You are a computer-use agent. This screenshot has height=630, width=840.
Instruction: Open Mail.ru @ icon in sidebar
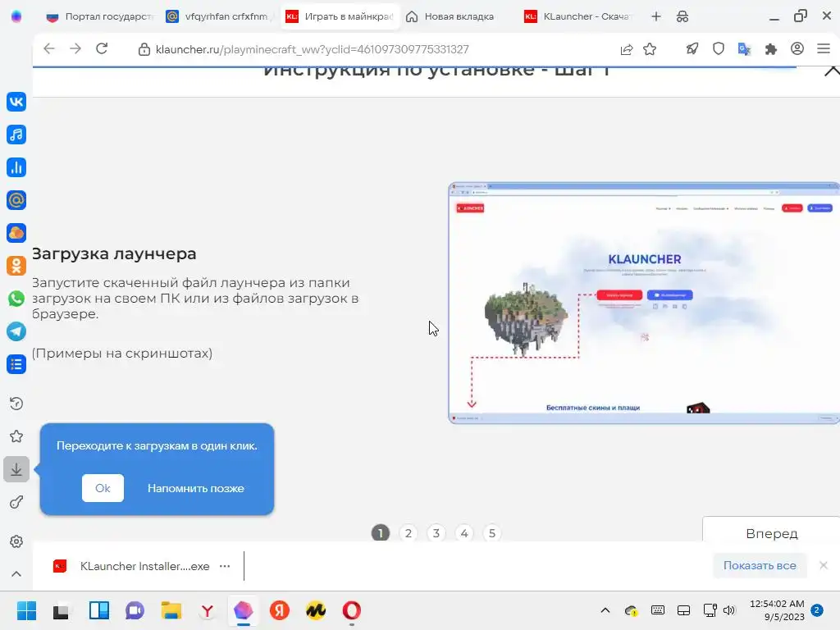[16, 200]
